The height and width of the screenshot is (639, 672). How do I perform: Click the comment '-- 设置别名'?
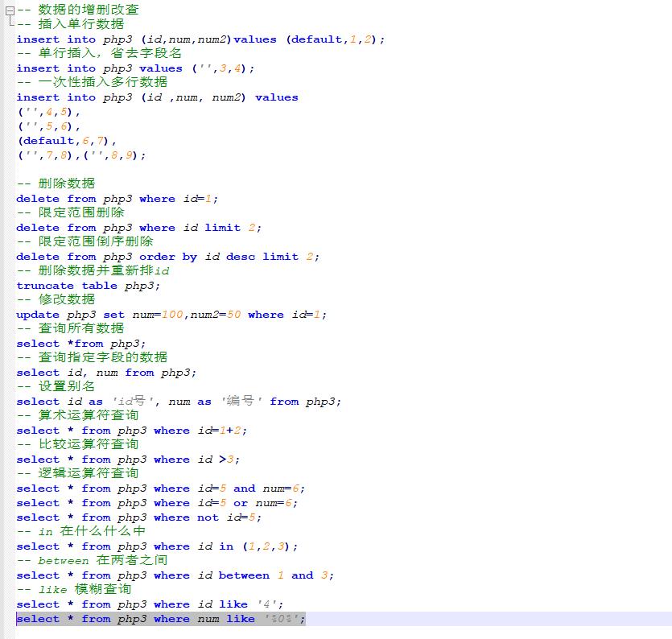coord(56,386)
